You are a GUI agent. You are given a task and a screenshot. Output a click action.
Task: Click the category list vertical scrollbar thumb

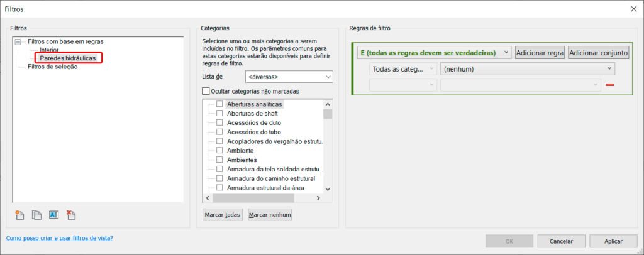[x=328, y=114]
